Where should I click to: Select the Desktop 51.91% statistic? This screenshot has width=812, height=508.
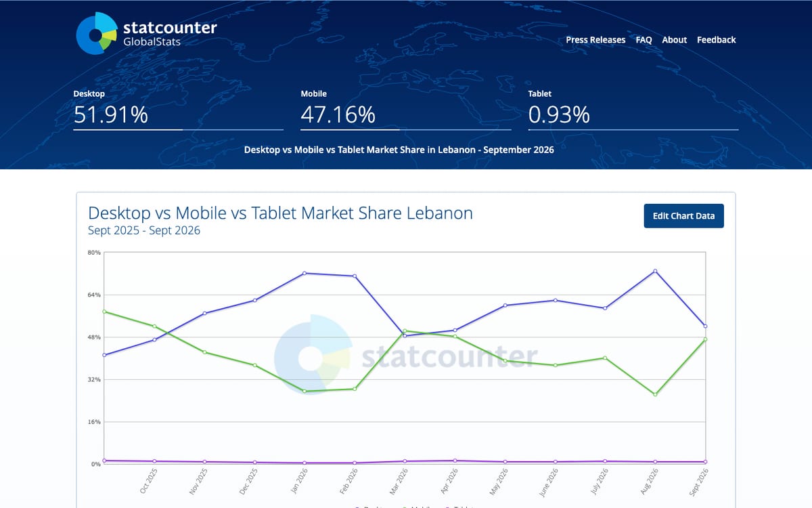pyautogui.click(x=178, y=109)
